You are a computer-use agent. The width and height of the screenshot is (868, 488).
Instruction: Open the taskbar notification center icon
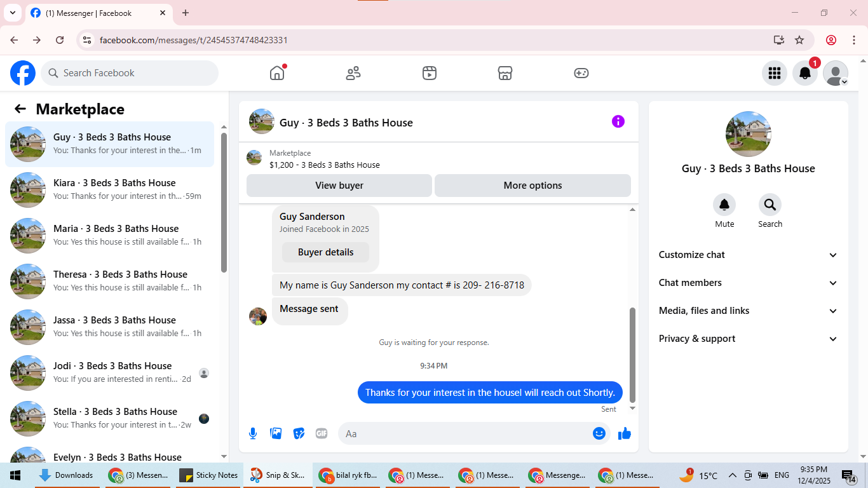849,475
